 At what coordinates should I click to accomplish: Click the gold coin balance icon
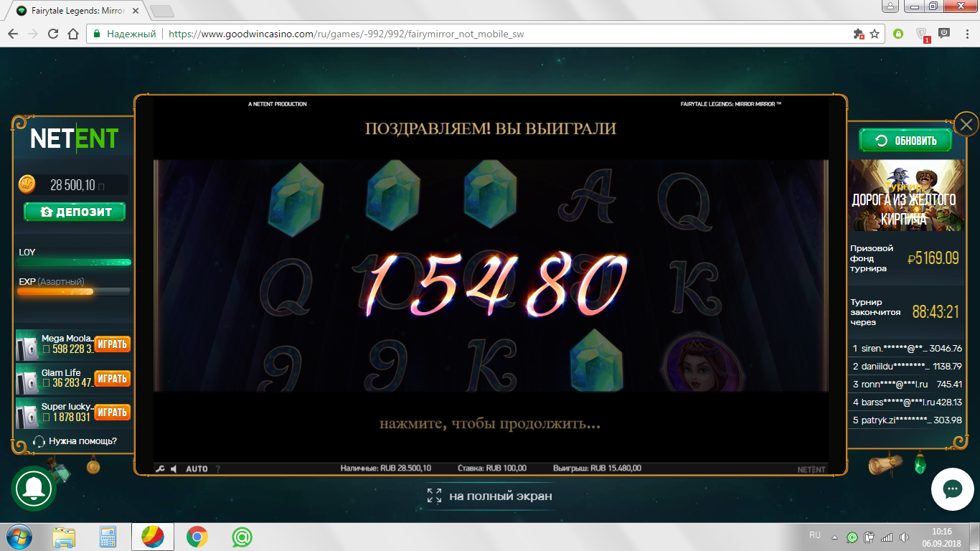27,185
